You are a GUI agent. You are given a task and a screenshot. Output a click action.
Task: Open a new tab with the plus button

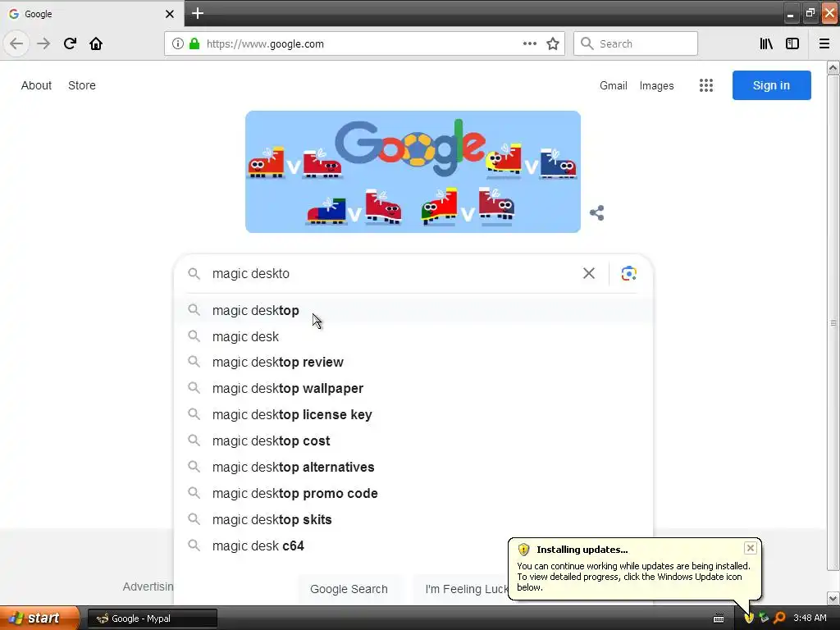198,13
